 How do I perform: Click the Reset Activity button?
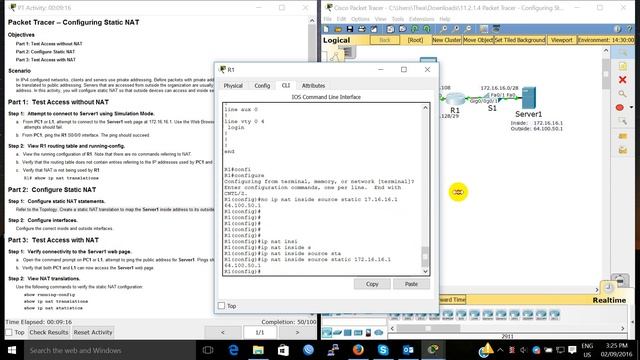[93, 333]
